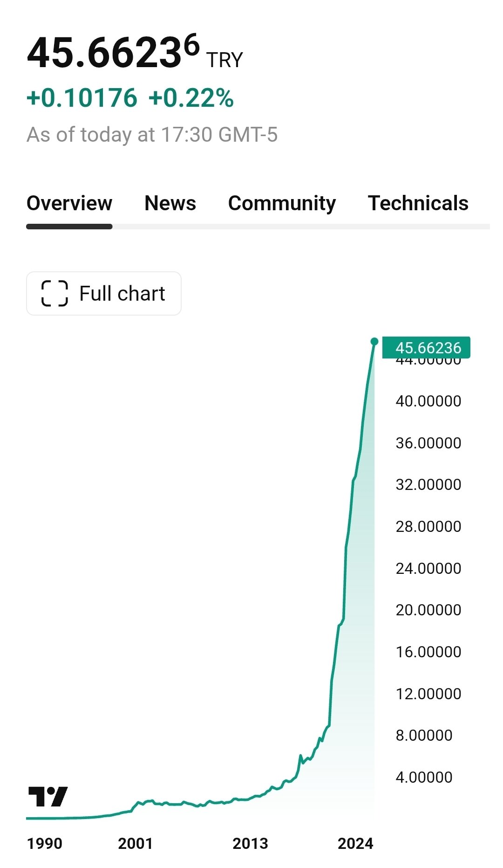
Task: Click the 2013 axis label
Action: click(x=251, y=843)
